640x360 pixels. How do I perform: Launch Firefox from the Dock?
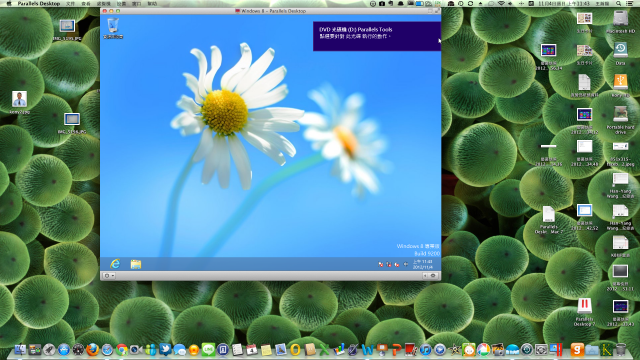[93, 349]
